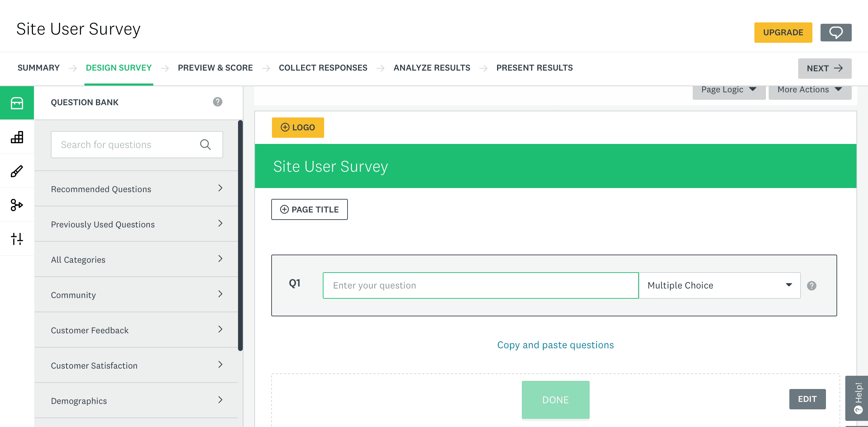Click Copy and paste questions link
Viewport: 868px width, 427px height.
pyautogui.click(x=555, y=345)
